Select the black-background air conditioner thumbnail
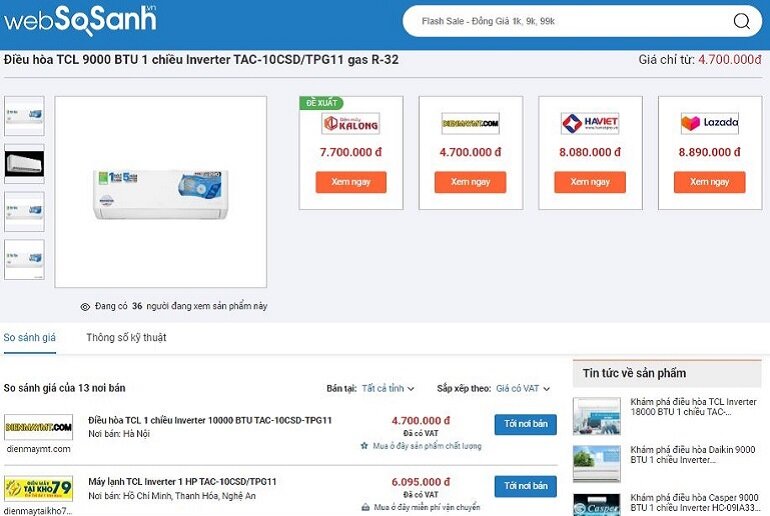 (x=24, y=164)
